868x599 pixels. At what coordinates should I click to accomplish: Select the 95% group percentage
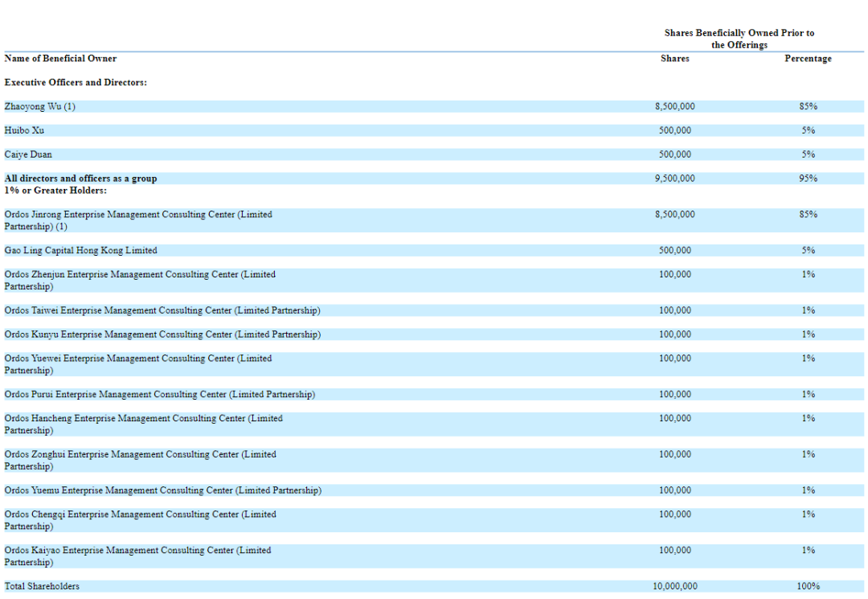coord(809,178)
